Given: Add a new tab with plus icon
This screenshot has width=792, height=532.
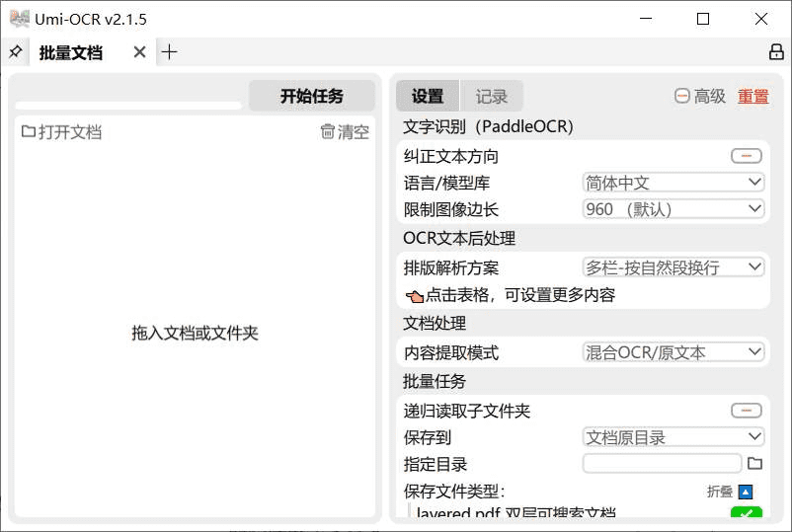Looking at the screenshot, I should click(x=169, y=52).
